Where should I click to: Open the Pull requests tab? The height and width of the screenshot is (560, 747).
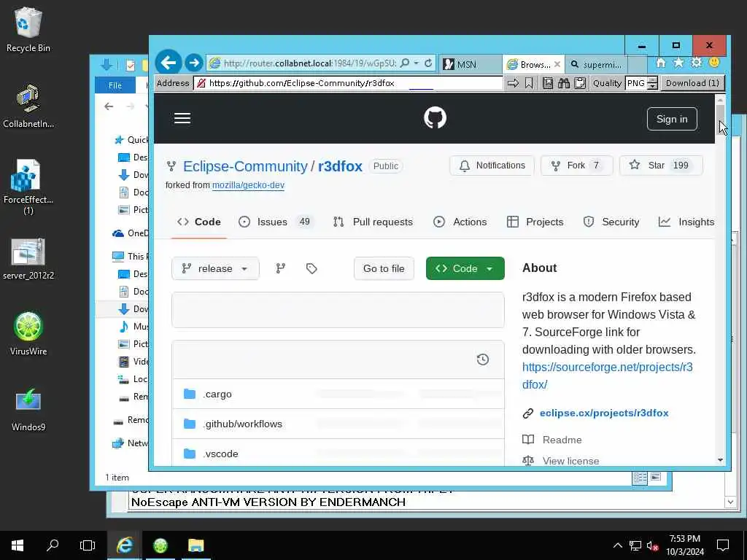[x=373, y=222]
